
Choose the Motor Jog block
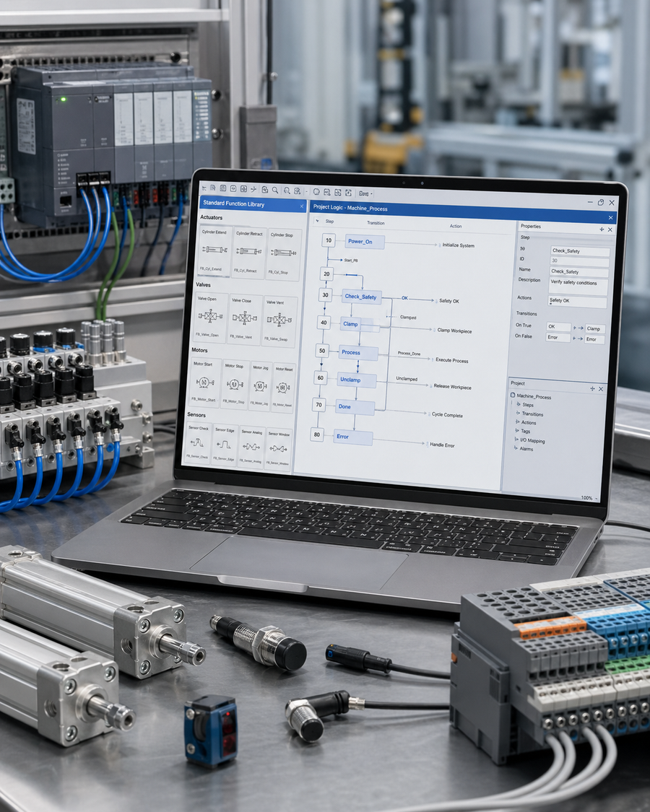(x=261, y=386)
